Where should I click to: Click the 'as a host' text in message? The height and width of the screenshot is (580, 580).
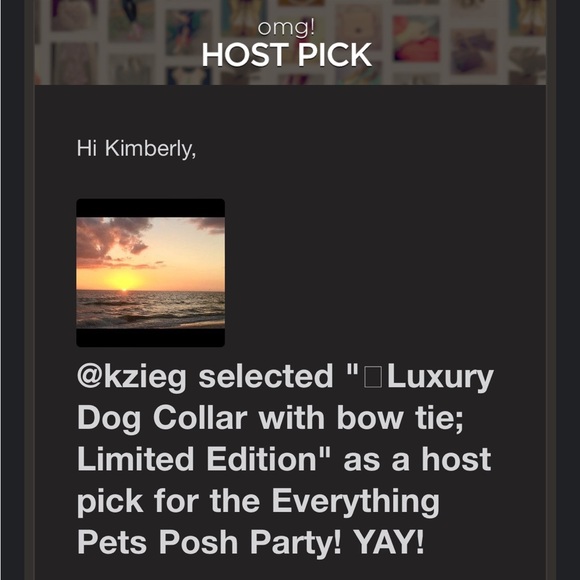click(417, 459)
